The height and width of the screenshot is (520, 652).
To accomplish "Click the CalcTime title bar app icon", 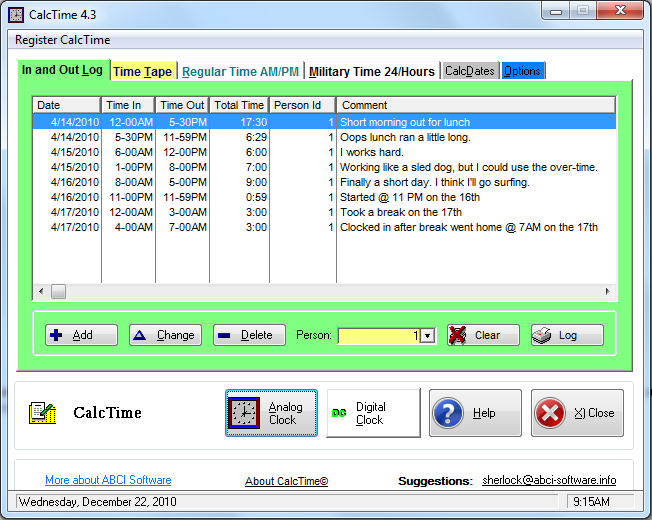I will 16,15.
